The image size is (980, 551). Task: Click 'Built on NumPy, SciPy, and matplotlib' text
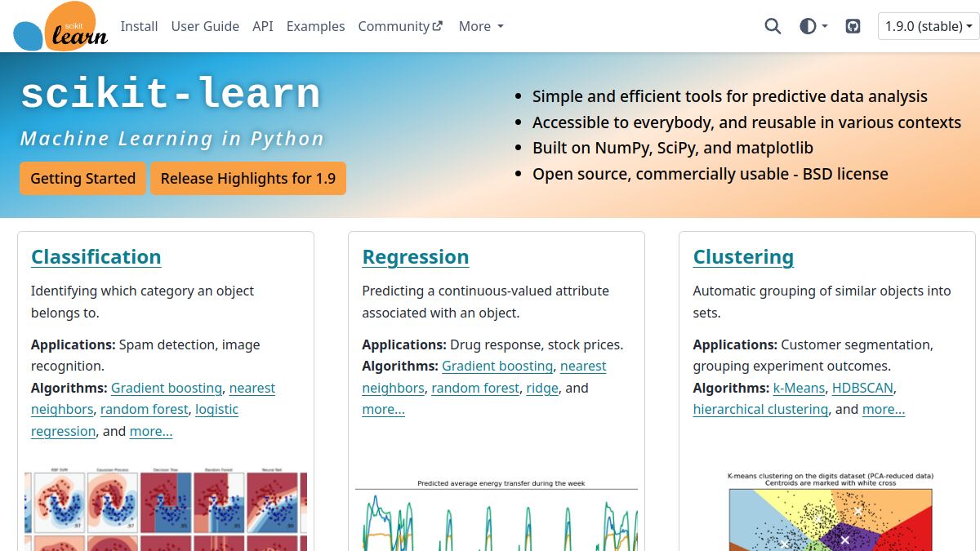[x=673, y=148]
